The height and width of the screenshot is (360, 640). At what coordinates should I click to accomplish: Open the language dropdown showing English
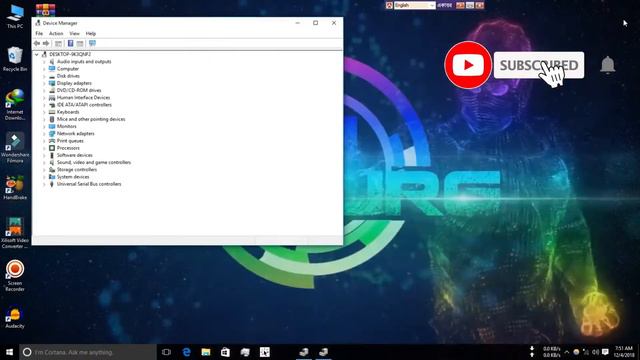(x=414, y=5)
